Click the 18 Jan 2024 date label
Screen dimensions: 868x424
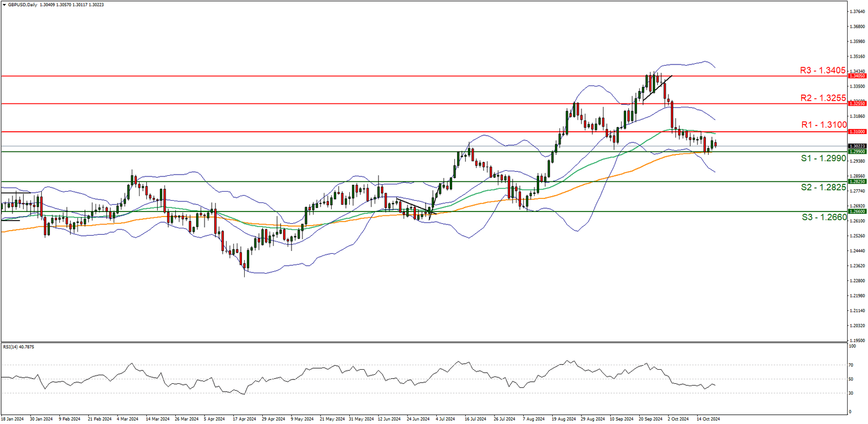(x=12, y=419)
